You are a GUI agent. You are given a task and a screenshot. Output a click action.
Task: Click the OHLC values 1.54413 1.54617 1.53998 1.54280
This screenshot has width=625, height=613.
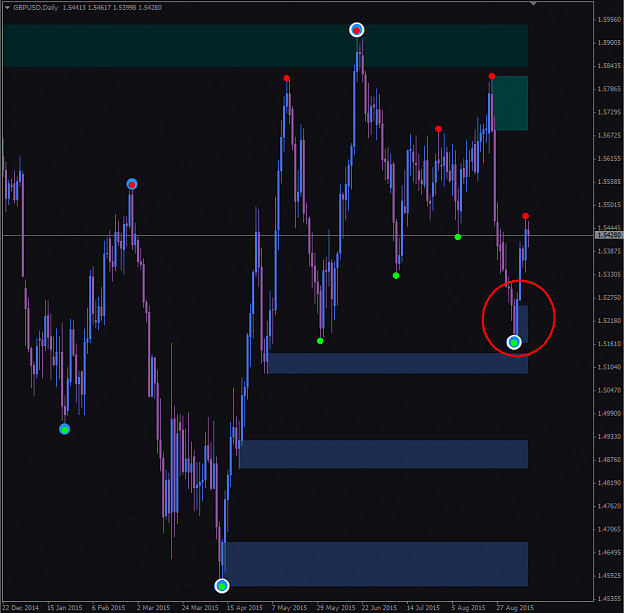point(112,8)
